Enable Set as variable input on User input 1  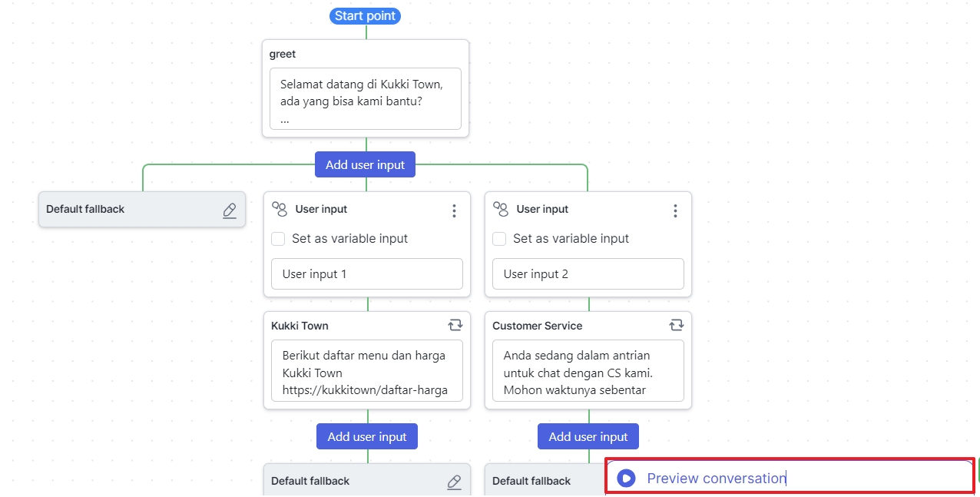coord(278,239)
